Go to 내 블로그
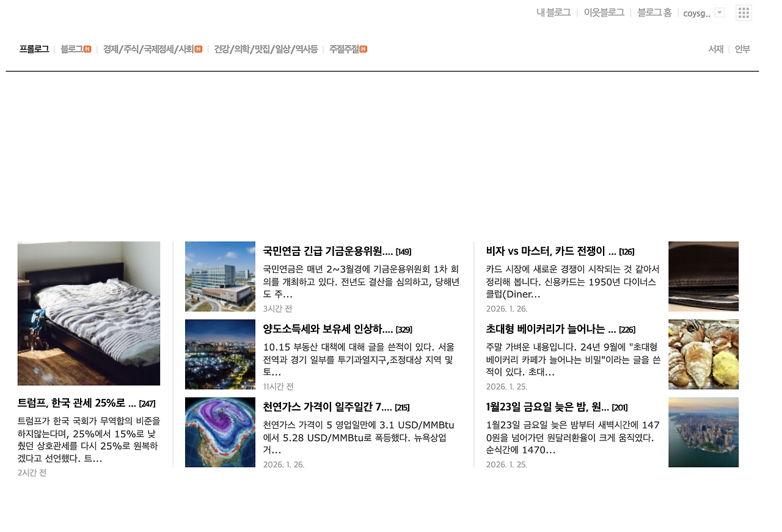 click(552, 12)
